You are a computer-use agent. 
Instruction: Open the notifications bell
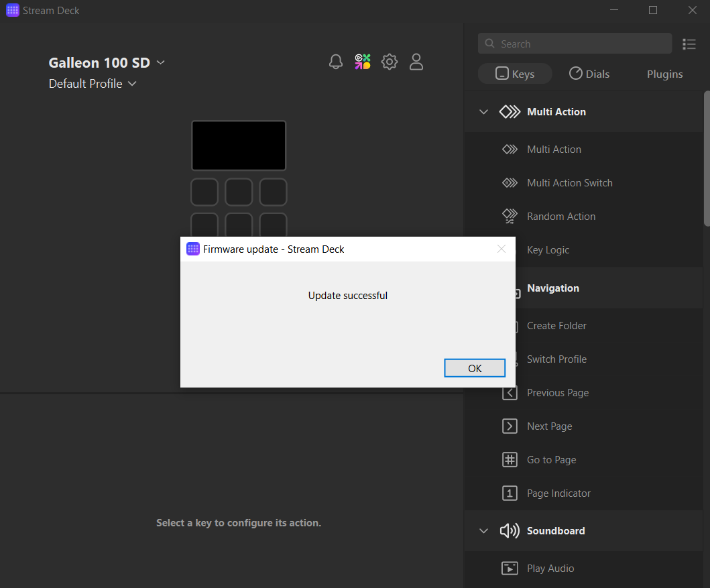coord(336,62)
